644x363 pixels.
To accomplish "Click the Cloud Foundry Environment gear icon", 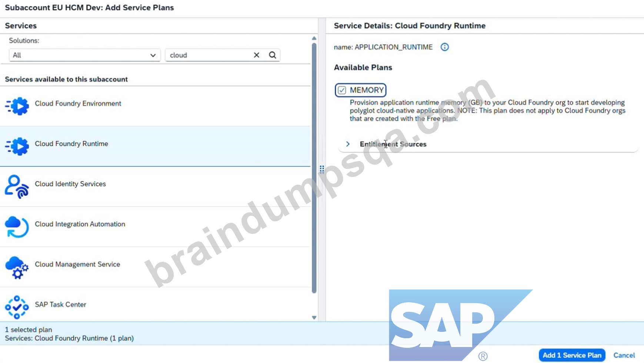I will 17,106.
